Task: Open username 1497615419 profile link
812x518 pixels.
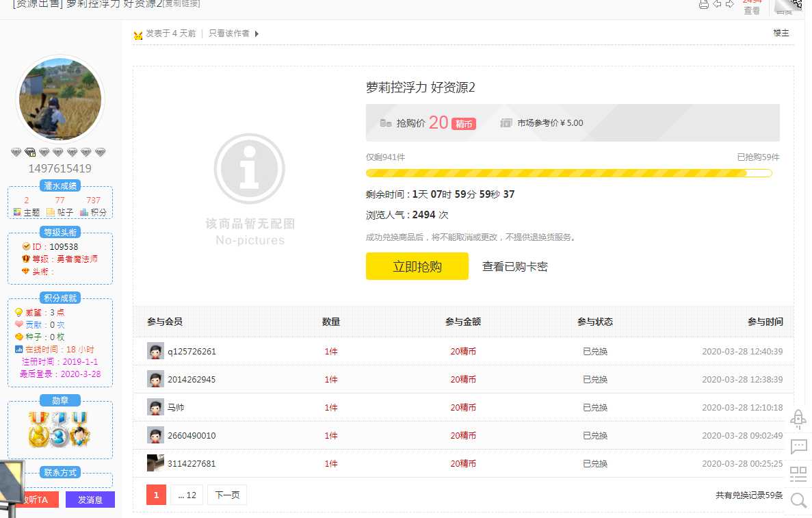Action: [x=60, y=168]
